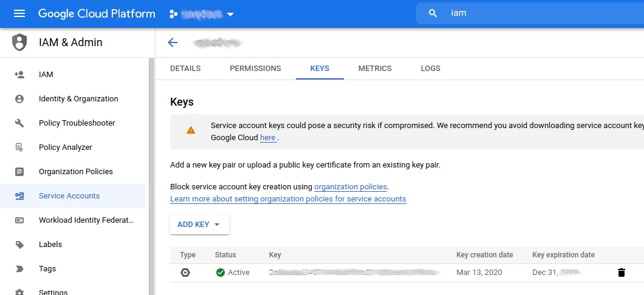This screenshot has height=295, width=644.
Task: Click the Tags chevron icon
Action: click(19, 269)
